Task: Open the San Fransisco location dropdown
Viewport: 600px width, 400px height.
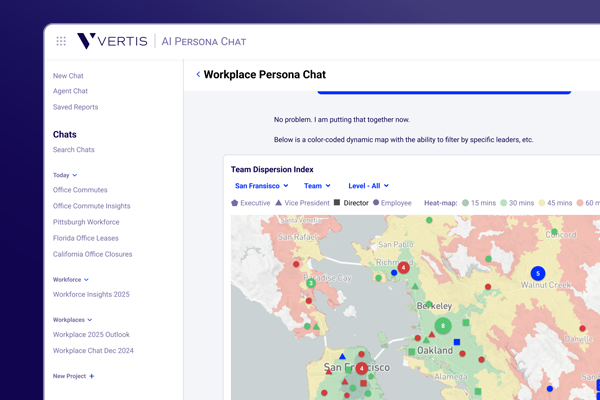Action: 261,185
